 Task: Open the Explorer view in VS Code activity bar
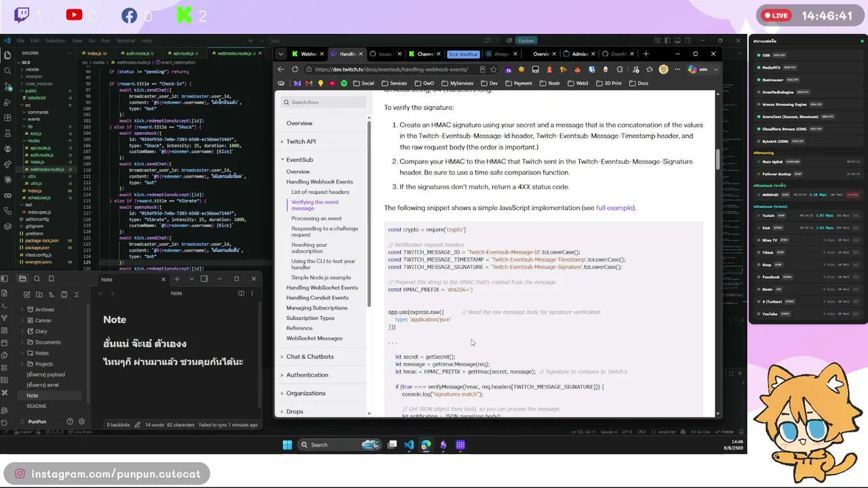point(7,55)
